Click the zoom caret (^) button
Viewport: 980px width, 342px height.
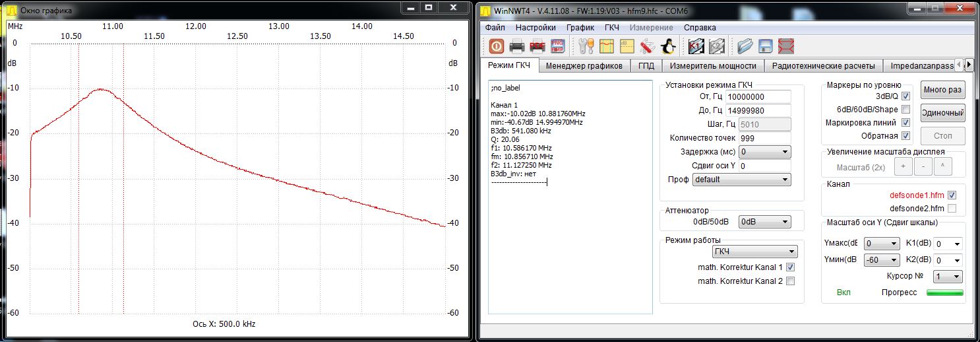pyautogui.click(x=942, y=167)
